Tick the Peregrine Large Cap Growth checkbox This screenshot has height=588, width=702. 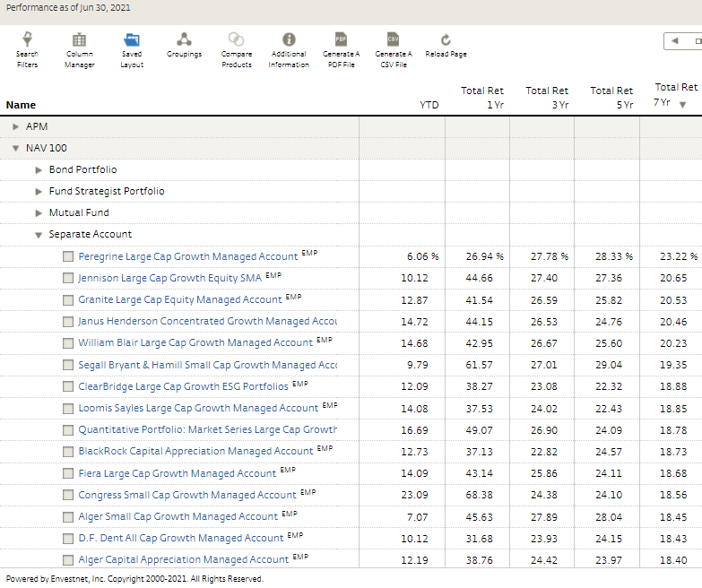[x=68, y=256]
